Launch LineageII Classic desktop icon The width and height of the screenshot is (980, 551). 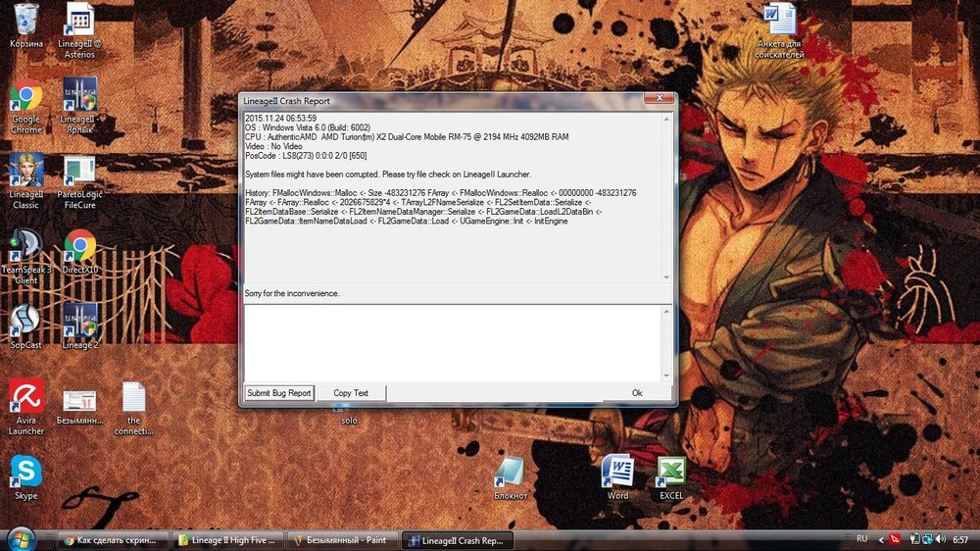pos(26,172)
